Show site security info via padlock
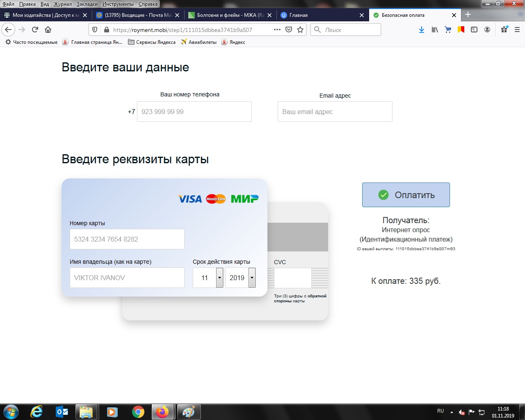Screen dimensions: 525x420 tap(107, 30)
